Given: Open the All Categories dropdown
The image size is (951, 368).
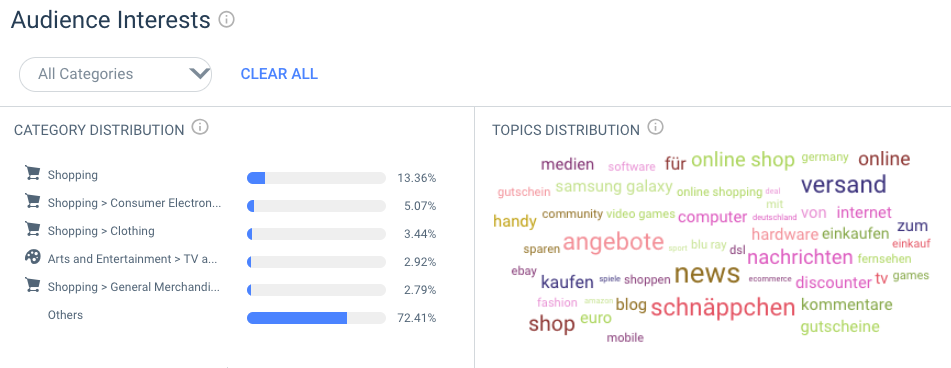Looking at the screenshot, I should pos(115,74).
